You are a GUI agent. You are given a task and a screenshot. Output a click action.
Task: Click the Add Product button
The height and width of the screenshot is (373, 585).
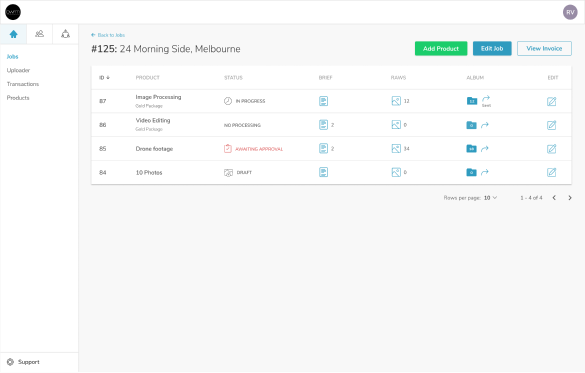coord(441,48)
